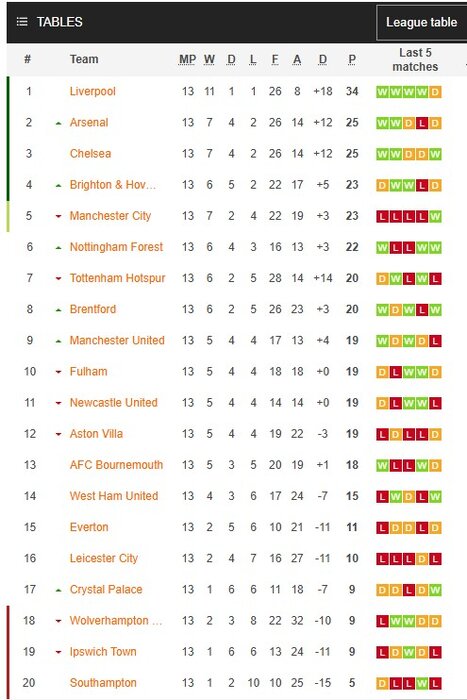
Task: Click the Team column header
Action: click(84, 59)
